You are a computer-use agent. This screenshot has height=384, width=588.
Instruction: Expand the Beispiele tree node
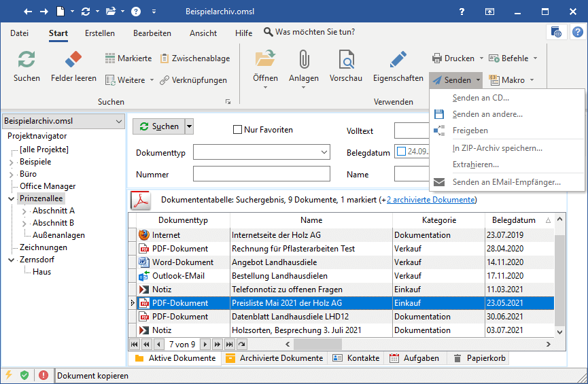coord(12,162)
